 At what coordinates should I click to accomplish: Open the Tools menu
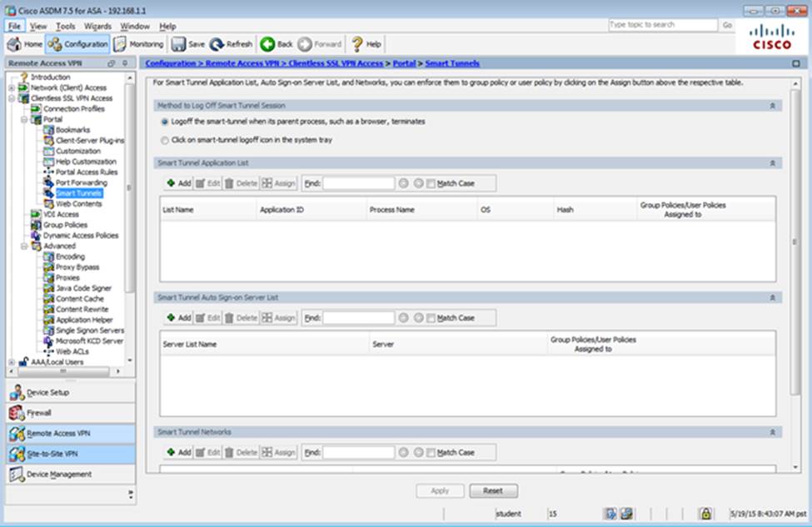67,26
